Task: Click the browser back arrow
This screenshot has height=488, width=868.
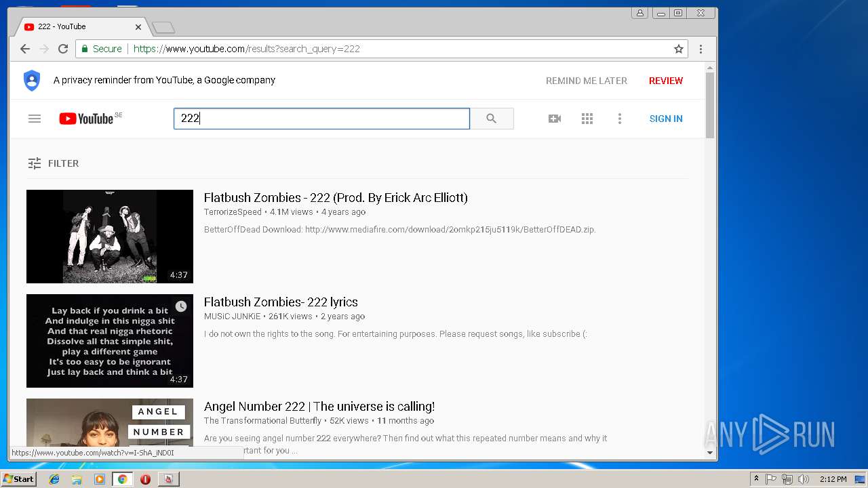Action: click(x=25, y=49)
